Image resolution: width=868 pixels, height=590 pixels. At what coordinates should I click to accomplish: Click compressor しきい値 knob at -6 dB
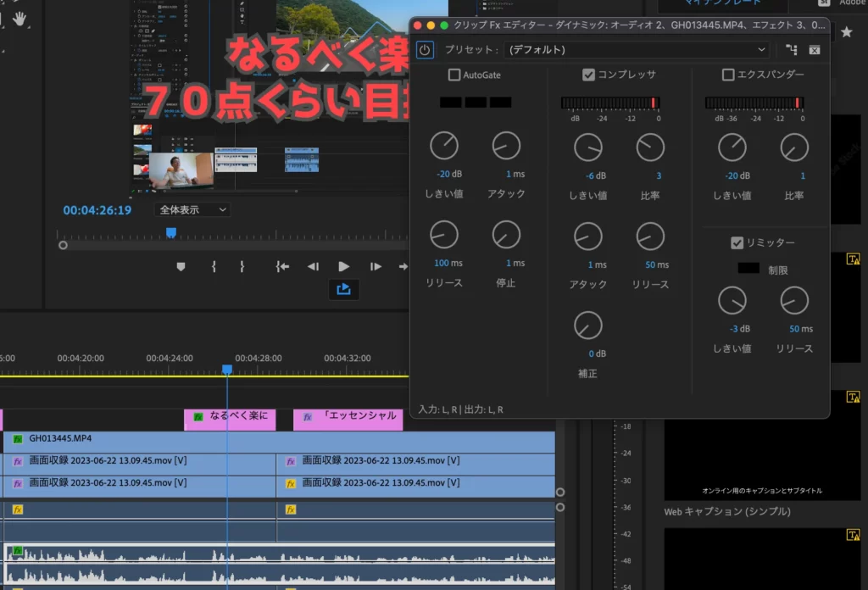[x=588, y=147]
